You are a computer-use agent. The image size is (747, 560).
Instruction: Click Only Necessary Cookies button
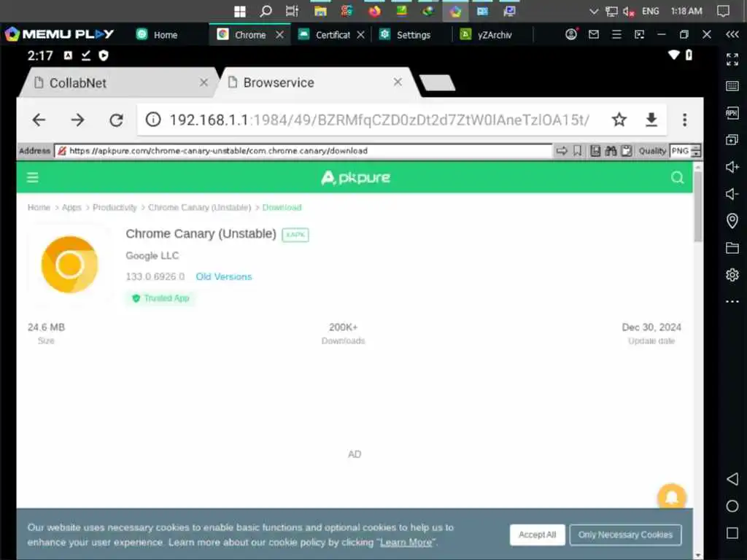625,534
